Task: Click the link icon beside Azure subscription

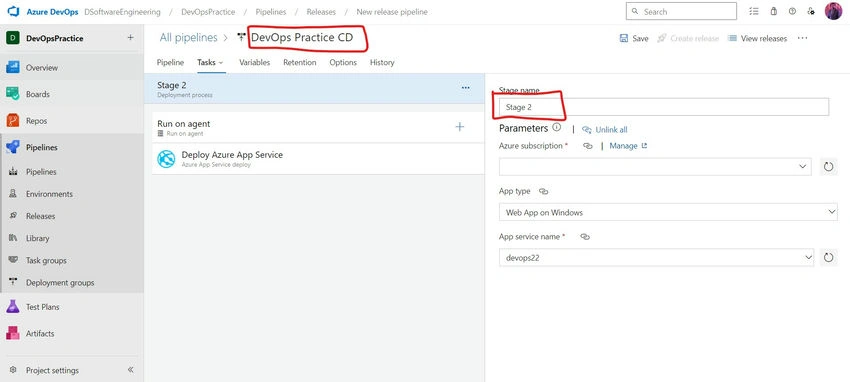Action: tap(588, 146)
